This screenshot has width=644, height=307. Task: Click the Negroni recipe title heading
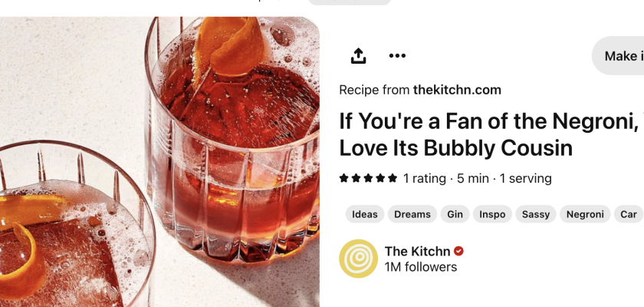491,134
